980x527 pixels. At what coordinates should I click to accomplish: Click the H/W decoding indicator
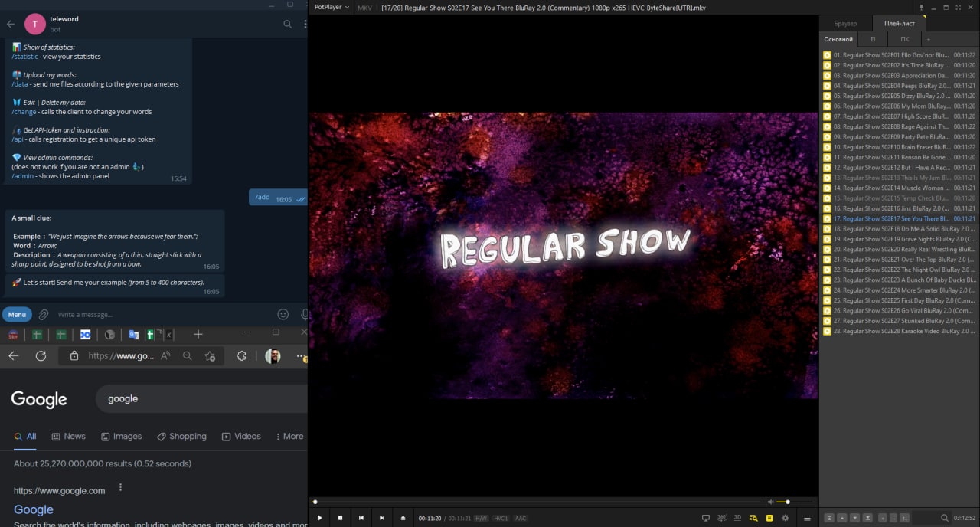coord(481,519)
